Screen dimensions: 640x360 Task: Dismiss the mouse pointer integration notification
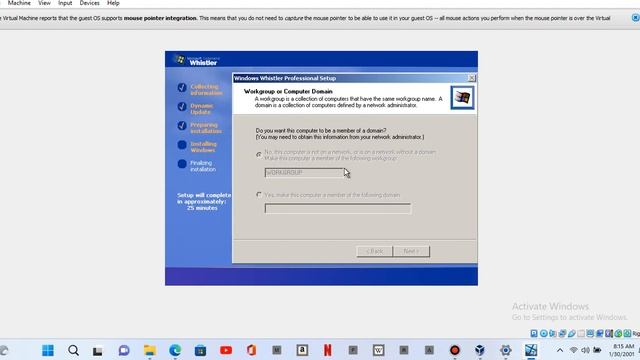tap(636, 18)
